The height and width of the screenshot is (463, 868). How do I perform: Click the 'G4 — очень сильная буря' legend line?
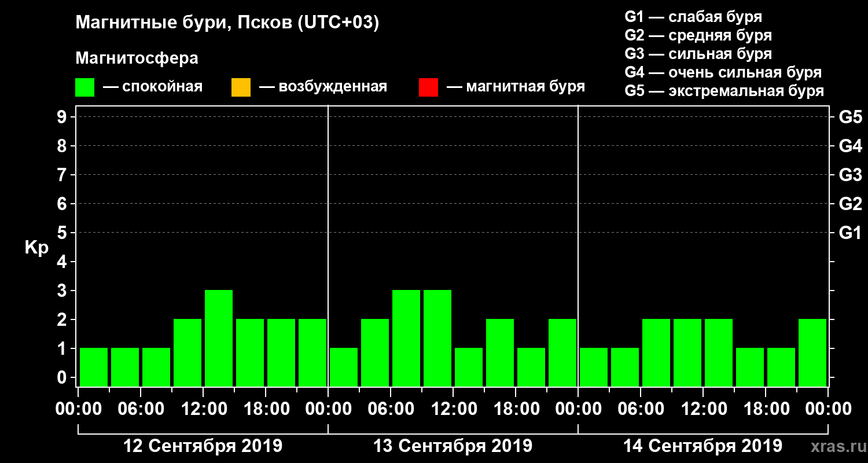tap(723, 72)
